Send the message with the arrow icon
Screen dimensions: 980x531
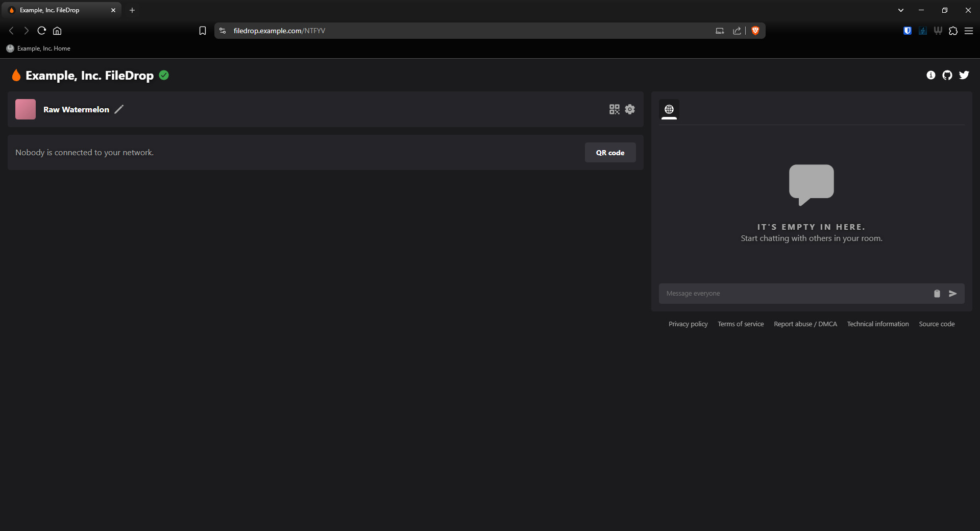coord(952,294)
